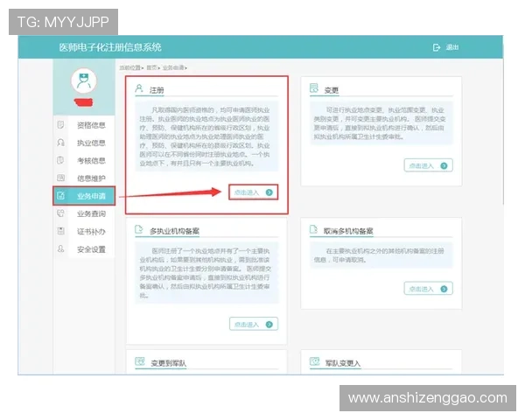Click the 考核信息 sidebar icon

point(60,160)
